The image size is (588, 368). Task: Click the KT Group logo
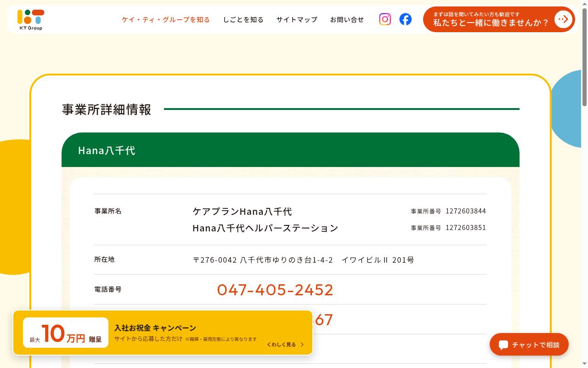pyautogui.click(x=31, y=20)
